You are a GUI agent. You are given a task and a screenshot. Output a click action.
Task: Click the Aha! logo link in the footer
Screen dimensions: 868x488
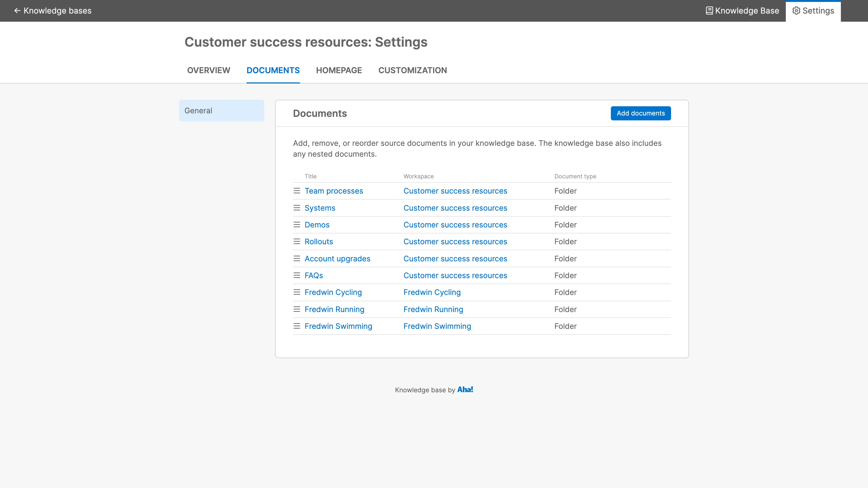click(x=465, y=390)
